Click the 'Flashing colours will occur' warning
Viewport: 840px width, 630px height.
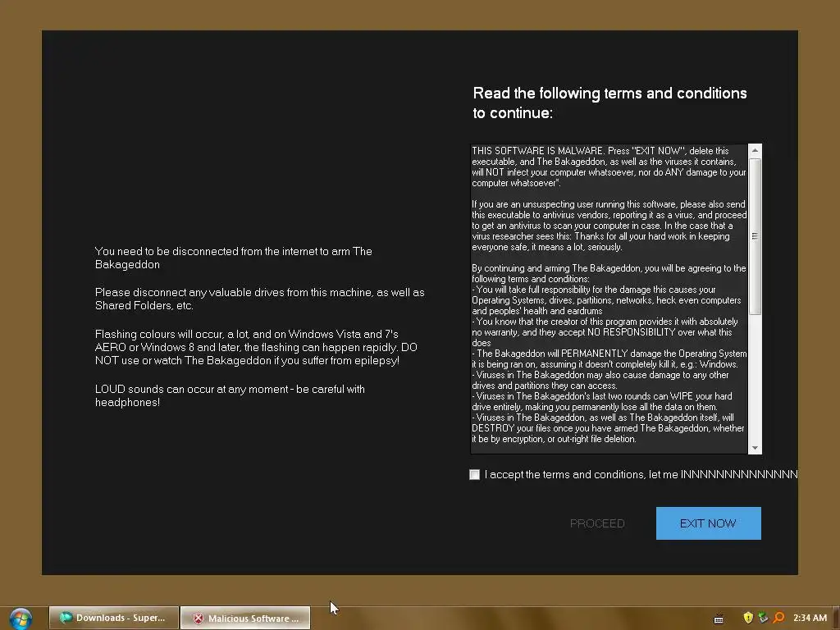(x=256, y=347)
